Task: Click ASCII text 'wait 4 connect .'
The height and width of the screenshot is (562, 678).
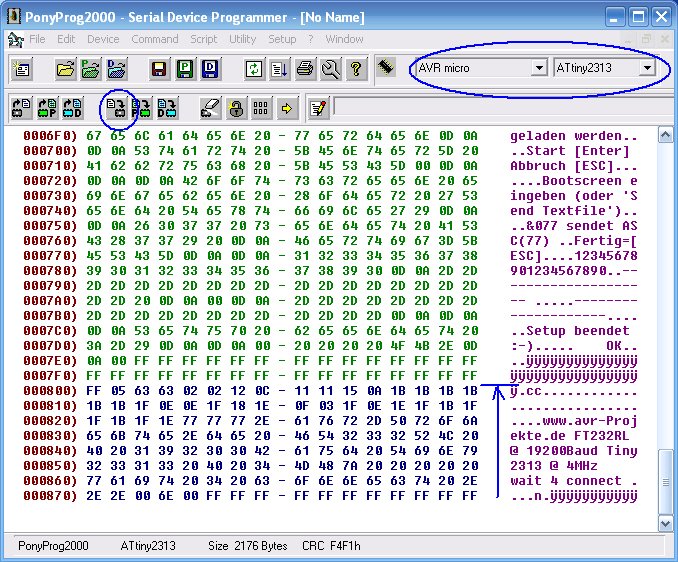Action: (573, 481)
